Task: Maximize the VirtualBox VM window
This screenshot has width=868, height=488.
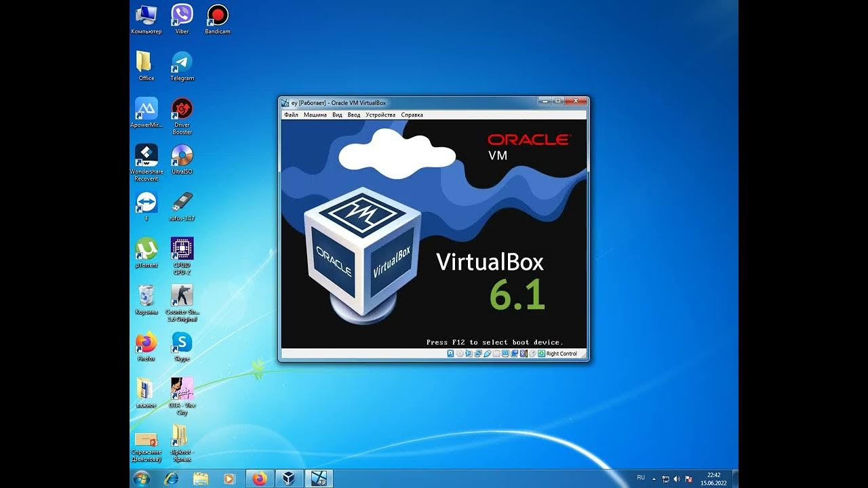Action: [558, 101]
